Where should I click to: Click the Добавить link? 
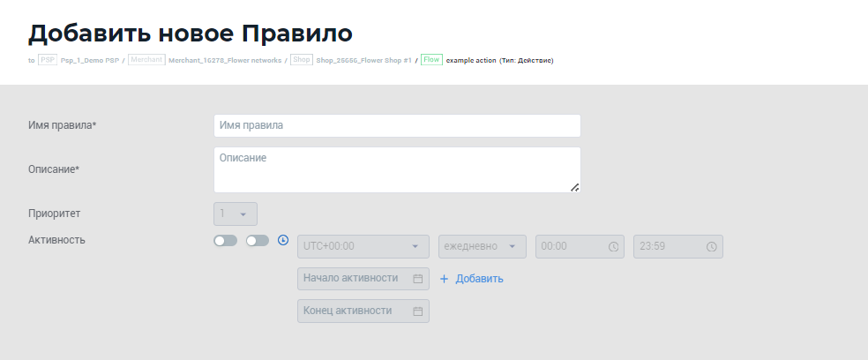(x=479, y=279)
